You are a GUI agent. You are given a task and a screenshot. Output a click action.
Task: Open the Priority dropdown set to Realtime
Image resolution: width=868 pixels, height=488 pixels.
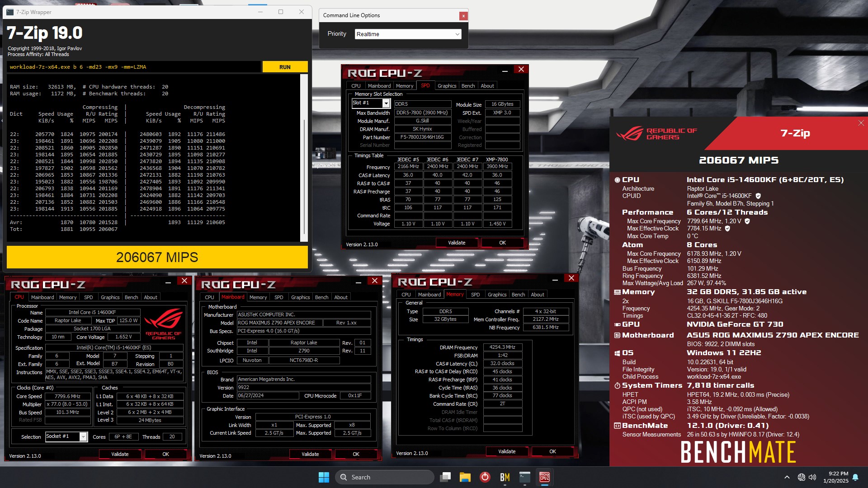(408, 34)
